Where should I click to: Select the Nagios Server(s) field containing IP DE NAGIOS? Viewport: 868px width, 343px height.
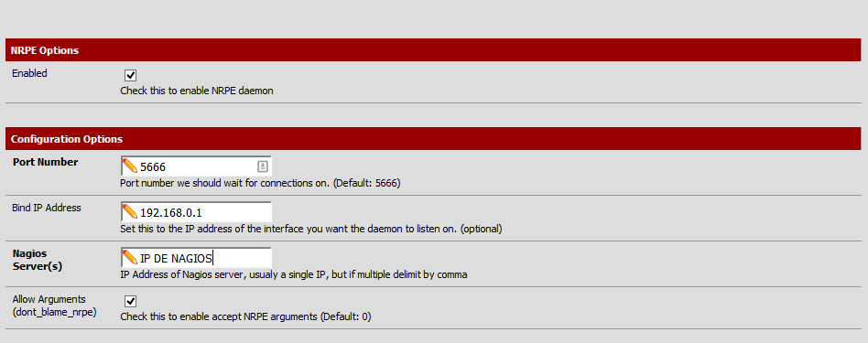click(x=196, y=258)
